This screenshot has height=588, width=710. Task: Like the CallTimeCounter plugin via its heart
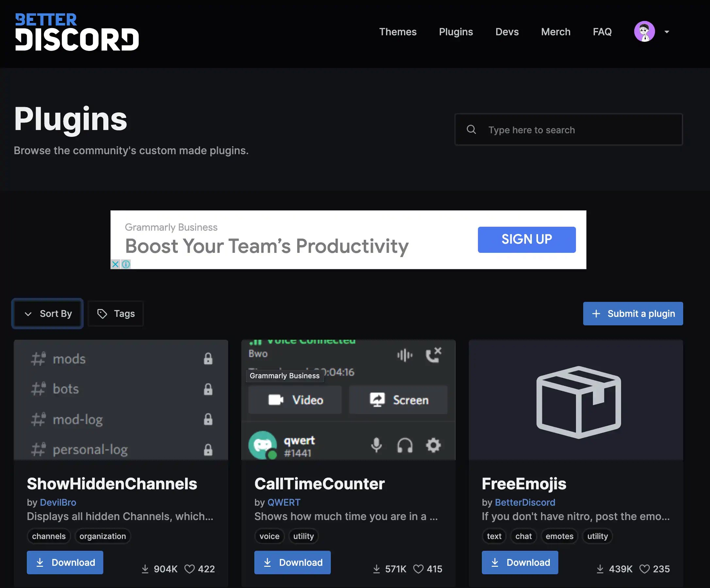(419, 569)
